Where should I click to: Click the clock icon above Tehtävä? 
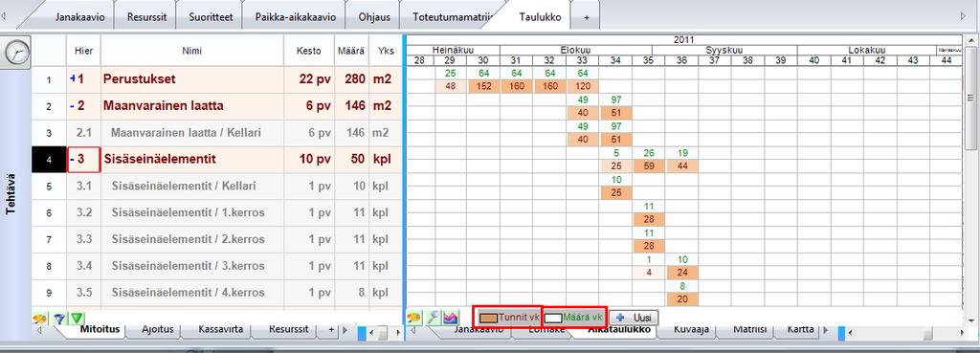pyautogui.click(x=17, y=53)
